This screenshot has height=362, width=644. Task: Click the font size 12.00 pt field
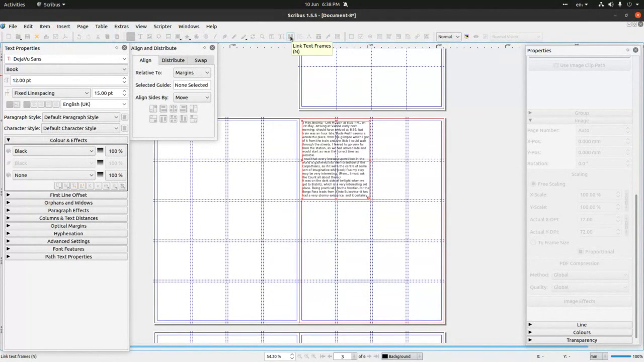click(65, 80)
